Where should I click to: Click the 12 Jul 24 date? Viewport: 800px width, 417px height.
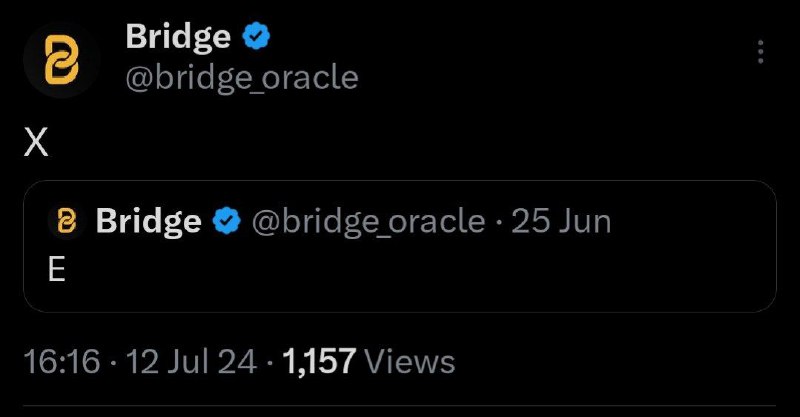point(191,361)
